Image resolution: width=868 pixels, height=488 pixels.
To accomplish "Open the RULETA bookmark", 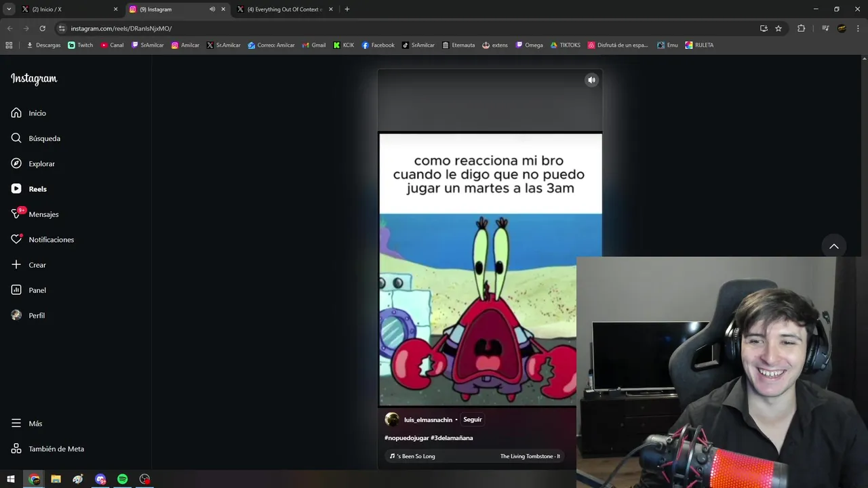I will (x=699, y=45).
